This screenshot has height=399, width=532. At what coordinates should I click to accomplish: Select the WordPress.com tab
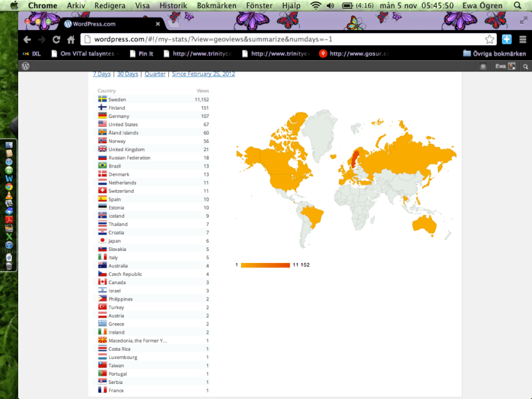coord(107,24)
